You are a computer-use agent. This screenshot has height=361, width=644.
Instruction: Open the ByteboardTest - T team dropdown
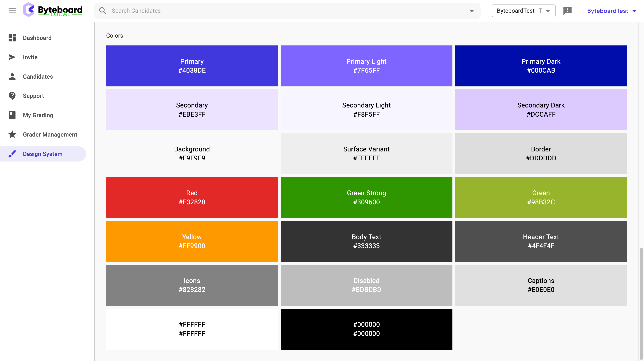(523, 11)
